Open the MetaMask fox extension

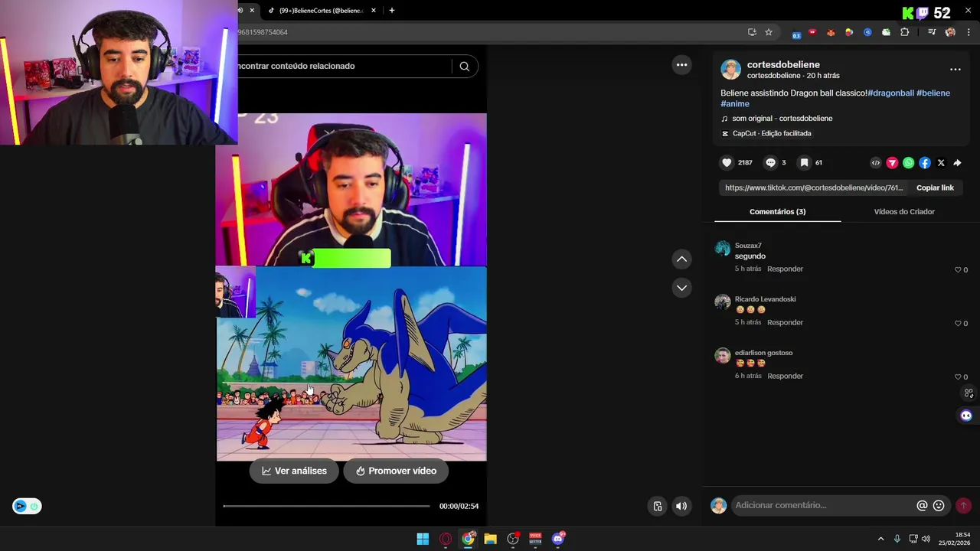click(831, 32)
